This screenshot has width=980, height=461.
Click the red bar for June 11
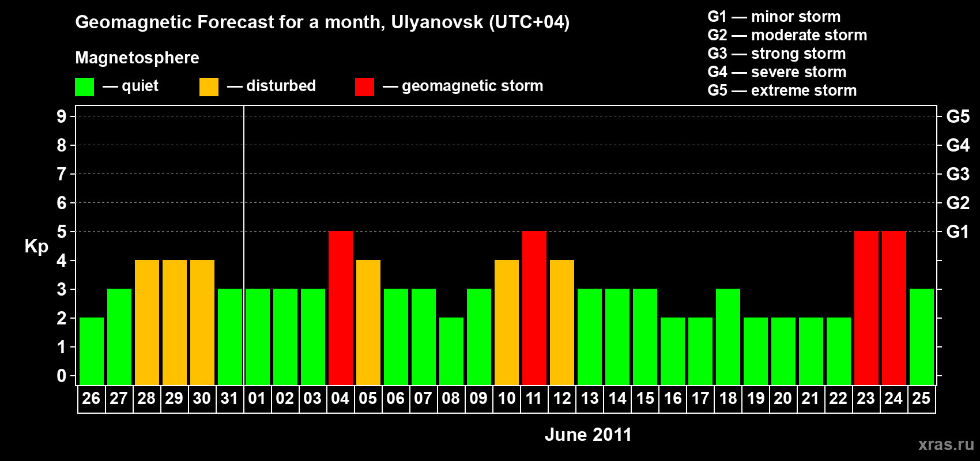click(x=534, y=308)
